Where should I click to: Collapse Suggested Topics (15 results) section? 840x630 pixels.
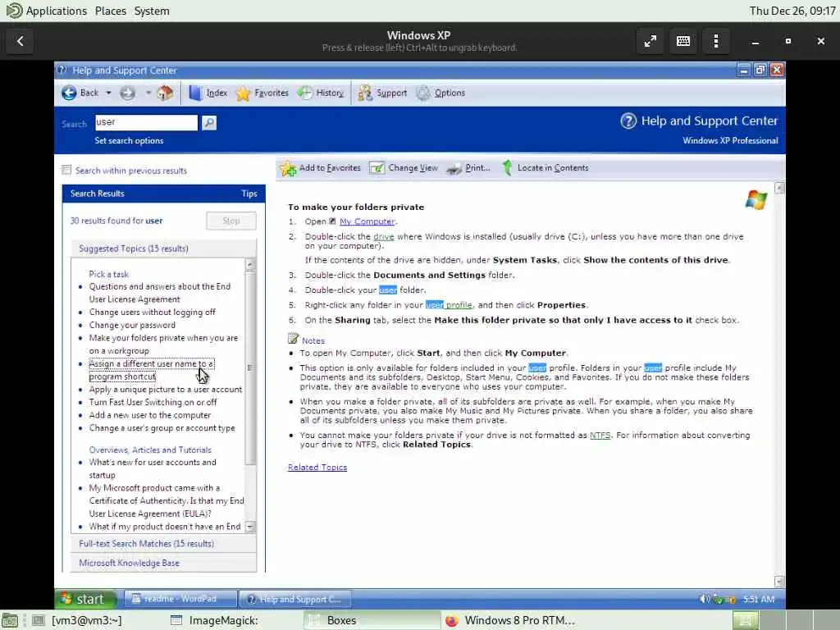pyautogui.click(x=163, y=248)
